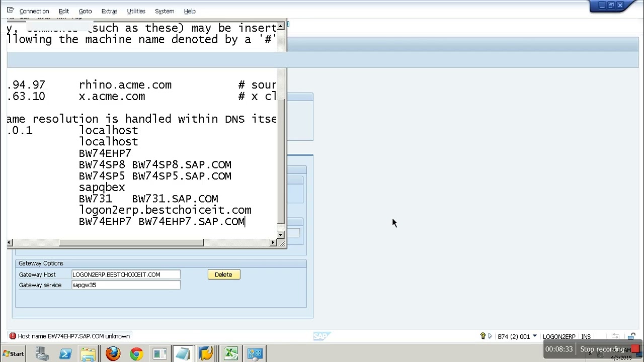Open Server Manager from taskbar

[42, 354]
